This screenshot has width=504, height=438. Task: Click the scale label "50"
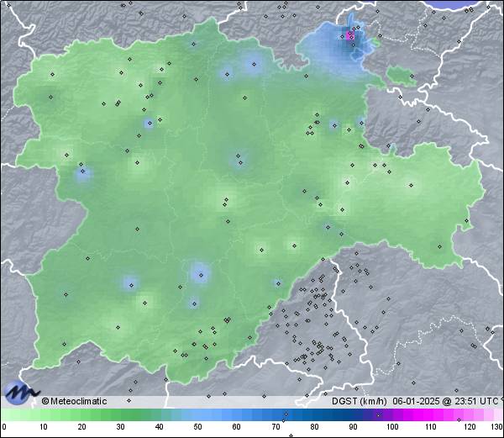[197, 427]
